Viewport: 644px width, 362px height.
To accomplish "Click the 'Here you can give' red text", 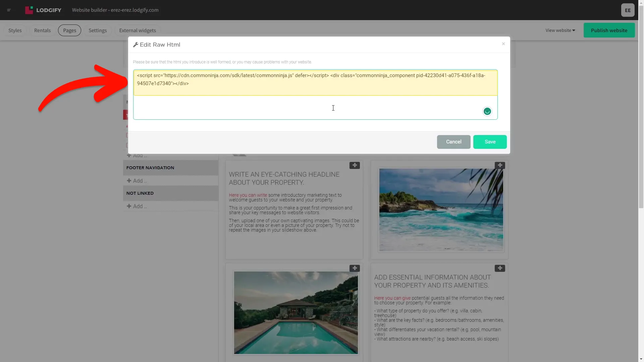I will point(392,298).
